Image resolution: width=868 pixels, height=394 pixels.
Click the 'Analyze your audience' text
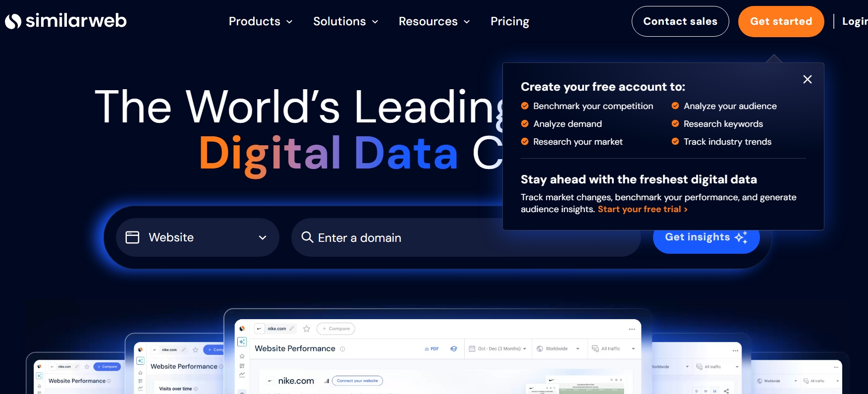pos(730,106)
